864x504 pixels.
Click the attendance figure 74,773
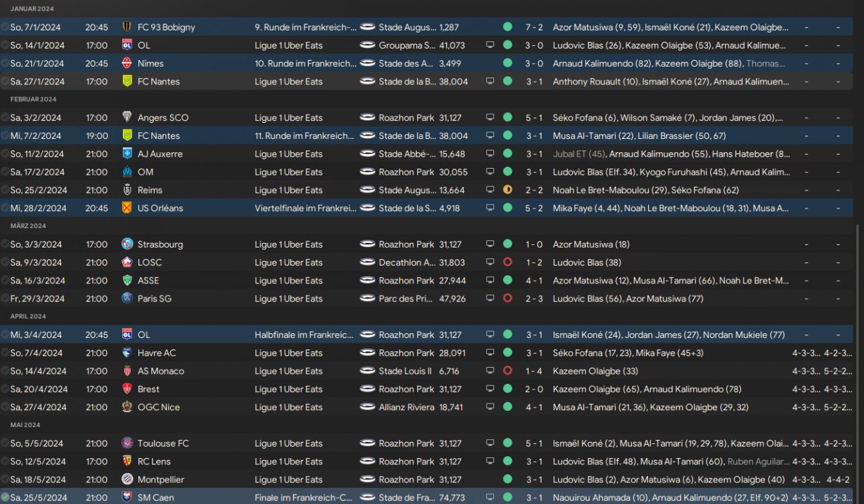click(x=452, y=498)
